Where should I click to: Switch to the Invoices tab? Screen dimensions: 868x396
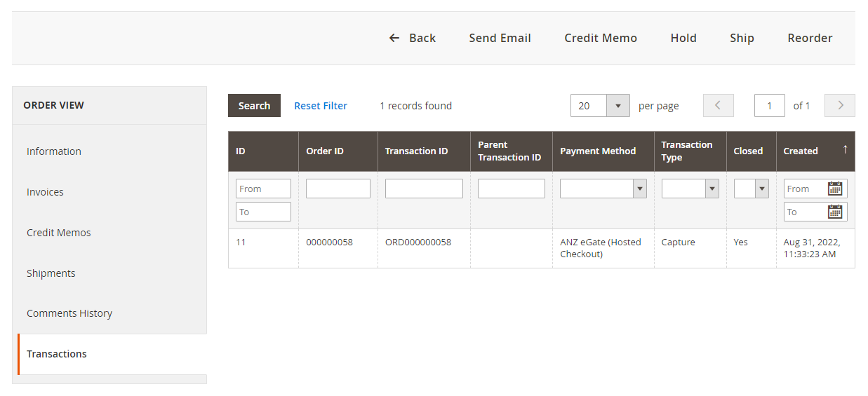pyautogui.click(x=45, y=192)
